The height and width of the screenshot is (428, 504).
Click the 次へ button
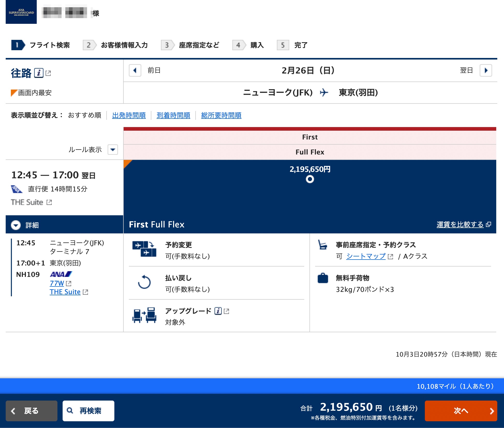(461, 411)
